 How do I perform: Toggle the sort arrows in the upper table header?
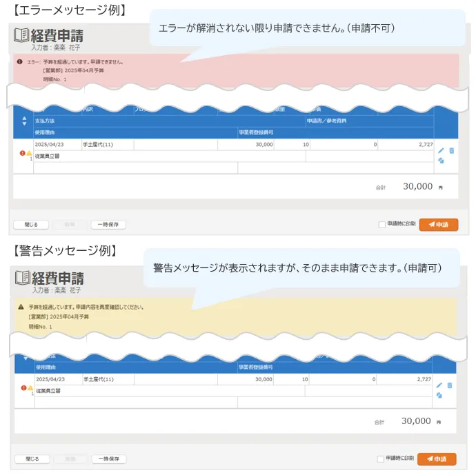[x=24, y=121]
